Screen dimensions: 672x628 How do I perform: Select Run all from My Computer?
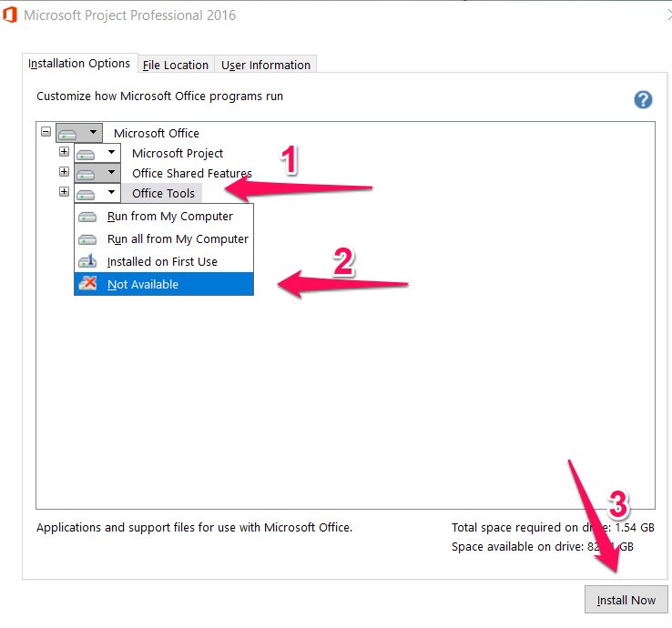click(177, 238)
